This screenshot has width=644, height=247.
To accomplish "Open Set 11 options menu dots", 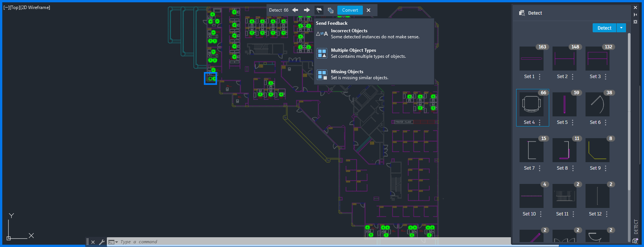I will point(574,214).
